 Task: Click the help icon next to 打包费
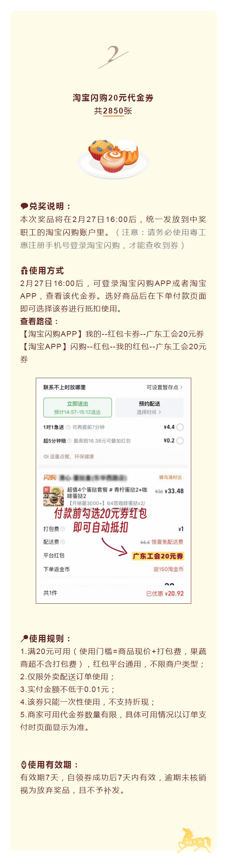[x=63, y=529]
